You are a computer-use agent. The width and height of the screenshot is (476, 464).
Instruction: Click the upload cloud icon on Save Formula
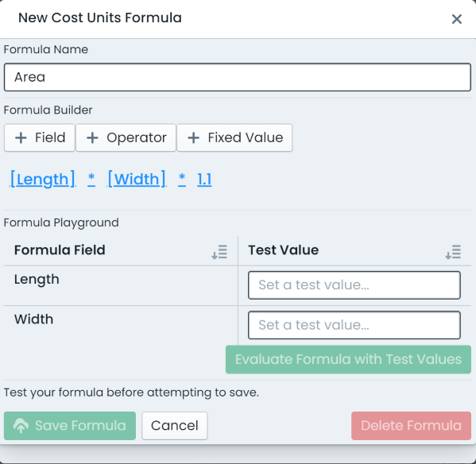(21, 425)
